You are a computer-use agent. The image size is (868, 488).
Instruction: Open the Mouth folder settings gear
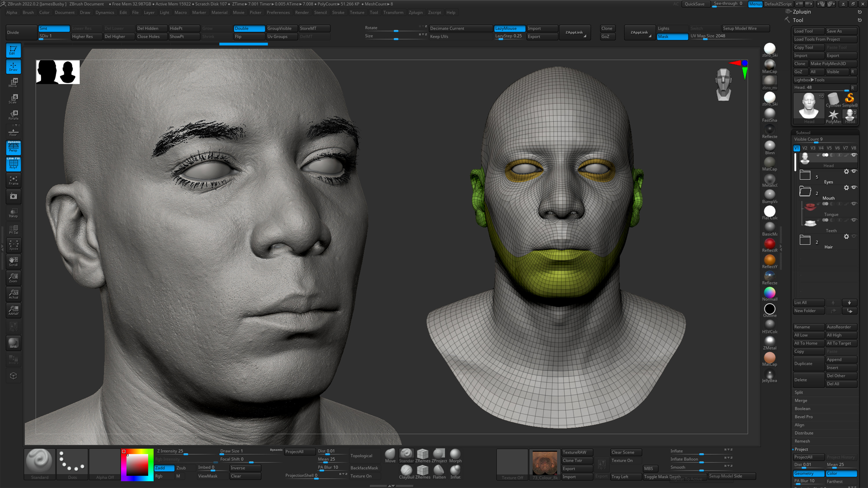847,188
